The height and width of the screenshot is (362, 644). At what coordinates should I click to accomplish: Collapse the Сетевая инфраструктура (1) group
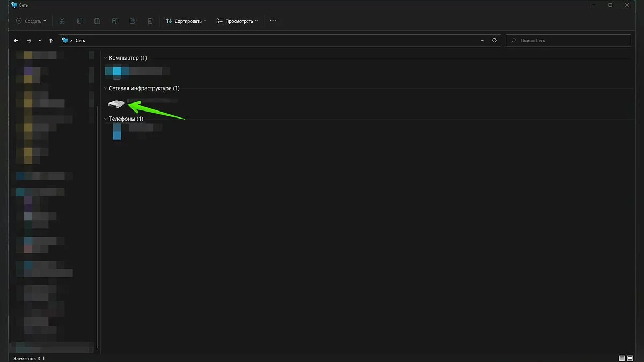click(105, 88)
